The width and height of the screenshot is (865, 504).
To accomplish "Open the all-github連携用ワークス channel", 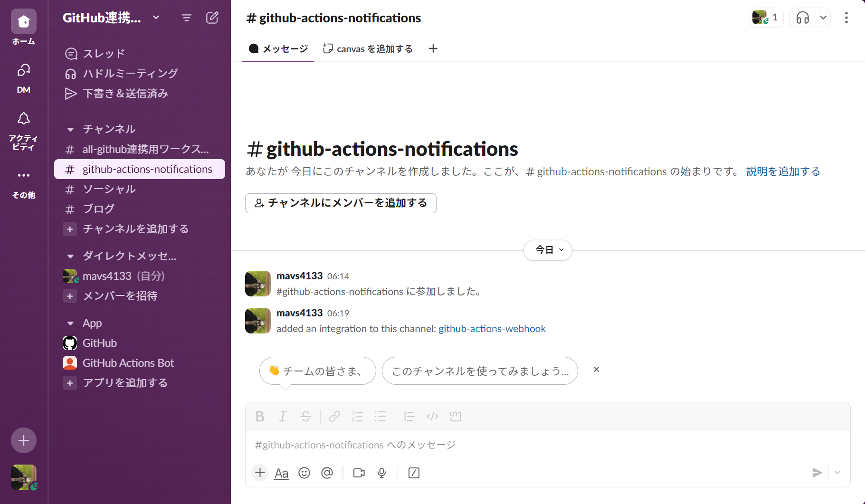I will (x=139, y=149).
